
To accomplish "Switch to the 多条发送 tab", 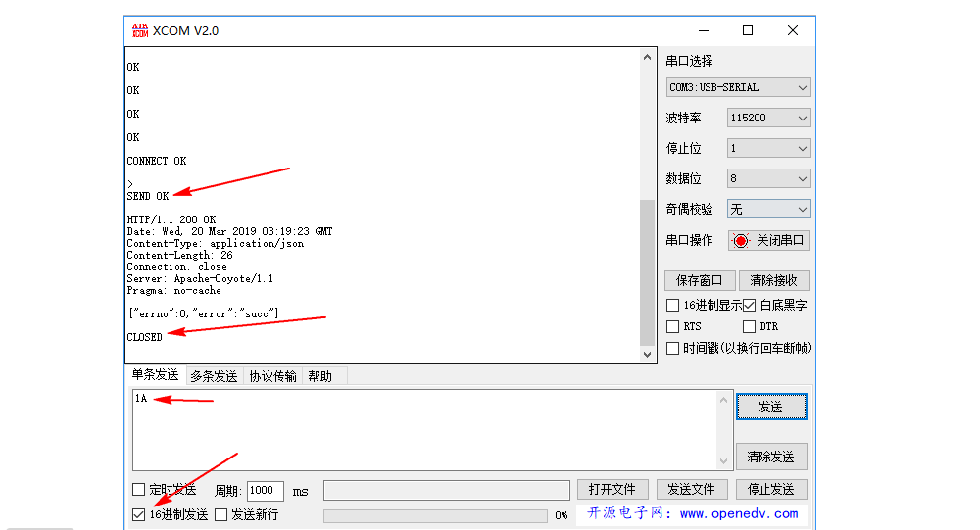I will 214,376.
